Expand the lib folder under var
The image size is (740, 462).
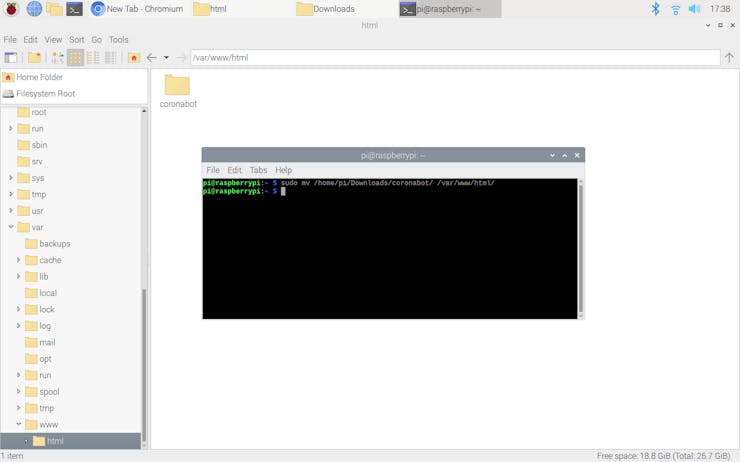click(18, 276)
